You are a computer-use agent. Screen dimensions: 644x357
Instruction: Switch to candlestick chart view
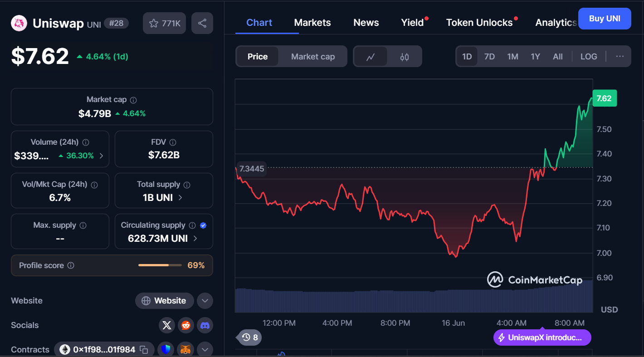(x=405, y=57)
